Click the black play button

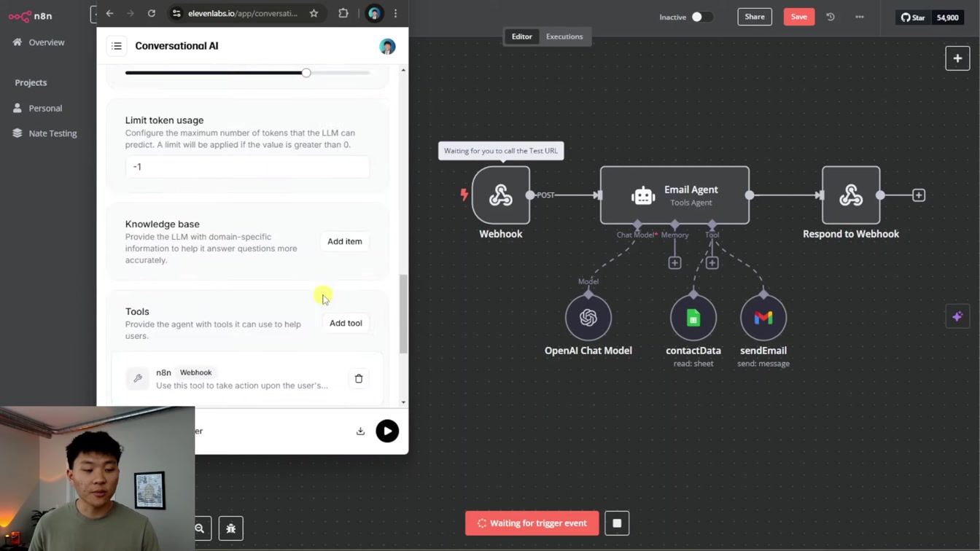(387, 431)
